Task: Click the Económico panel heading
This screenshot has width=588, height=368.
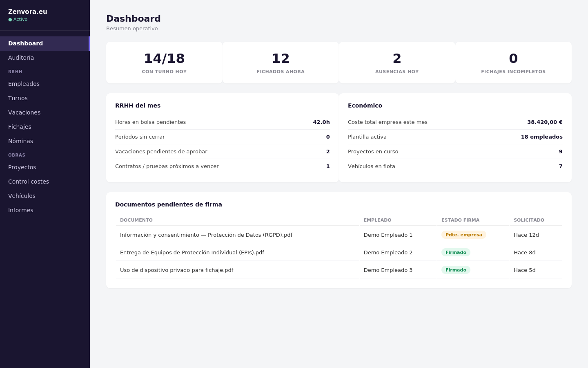Action: click(365, 105)
